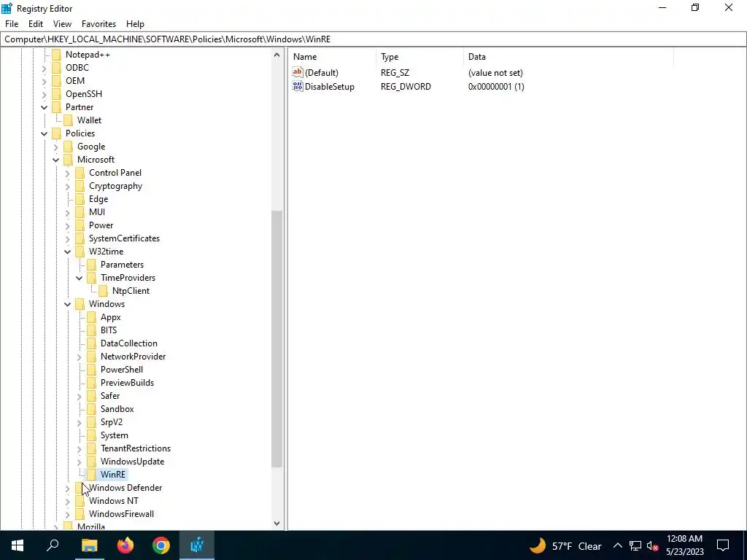Select the WindowsFirewall key

coord(121,514)
